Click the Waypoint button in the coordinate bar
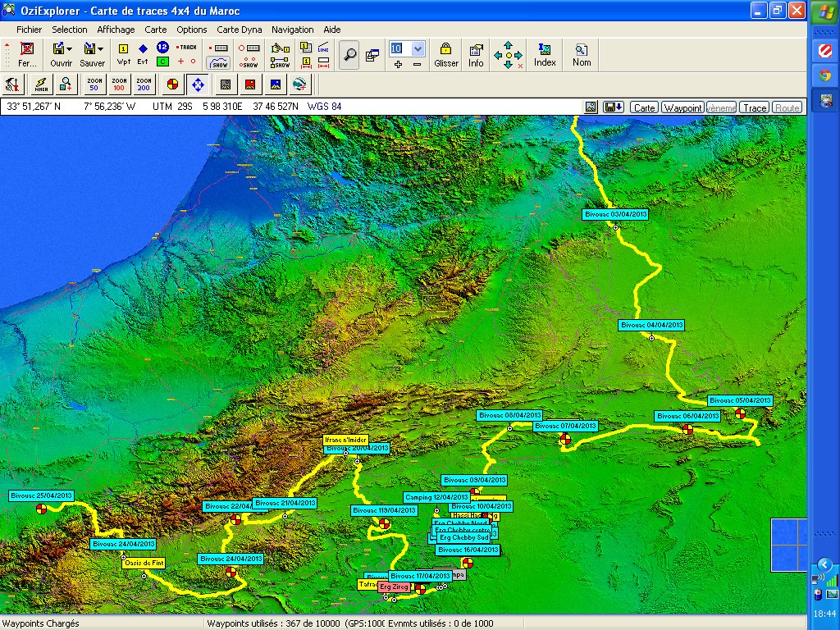Viewport: 840px width, 630px height. point(682,107)
